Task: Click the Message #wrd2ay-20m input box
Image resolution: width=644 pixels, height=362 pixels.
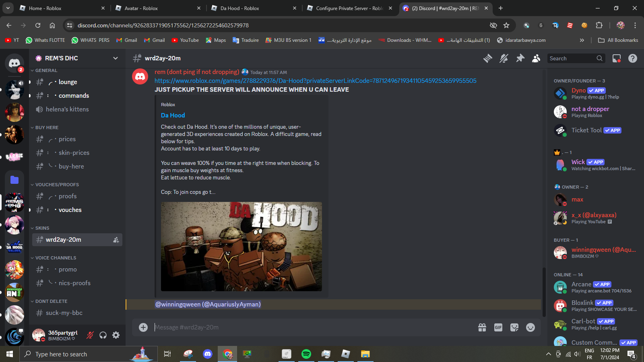Action: pos(314,327)
